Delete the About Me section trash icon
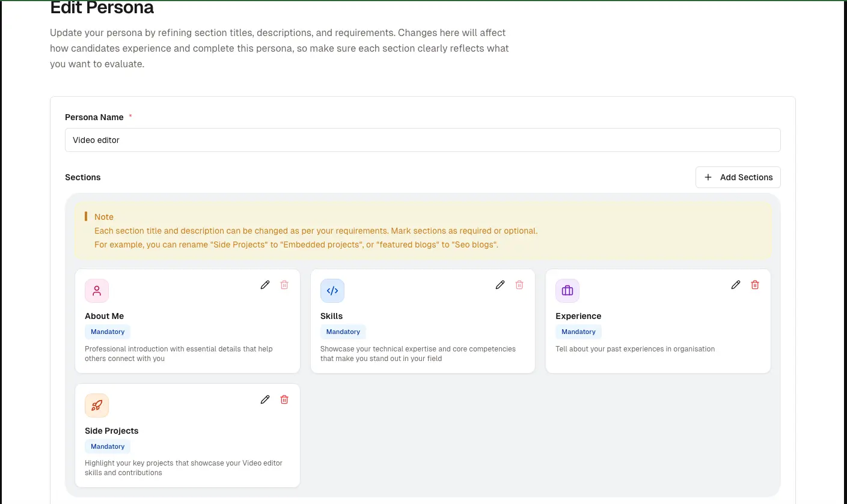 click(x=284, y=285)
